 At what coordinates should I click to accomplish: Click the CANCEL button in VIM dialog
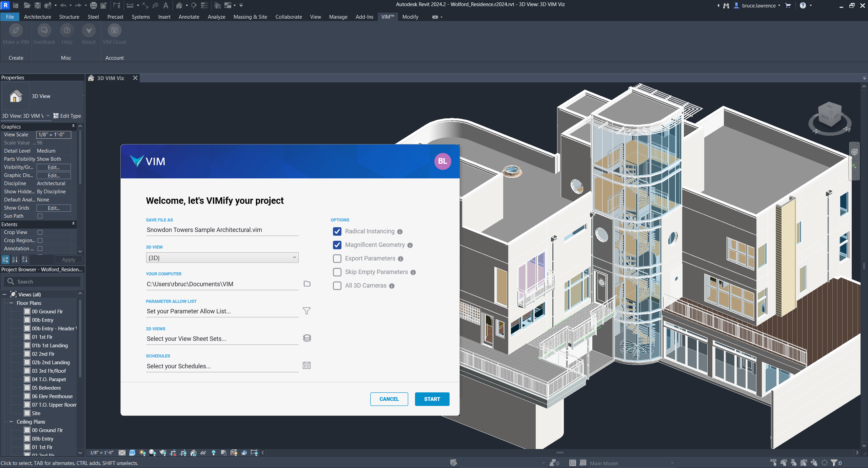[389, 399]
